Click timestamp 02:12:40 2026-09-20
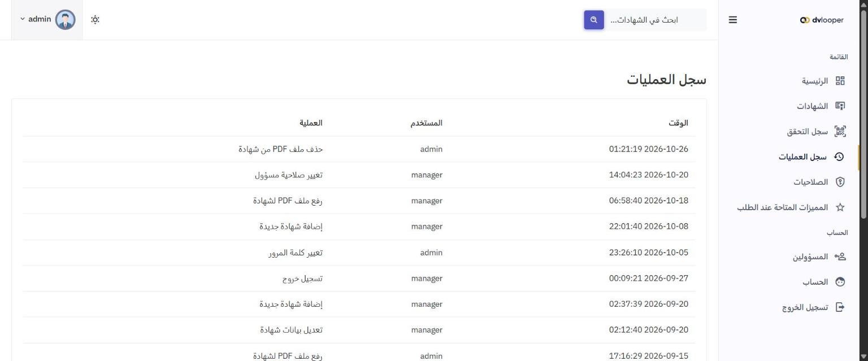The image size is (868, 361). [x=649, y=330]
